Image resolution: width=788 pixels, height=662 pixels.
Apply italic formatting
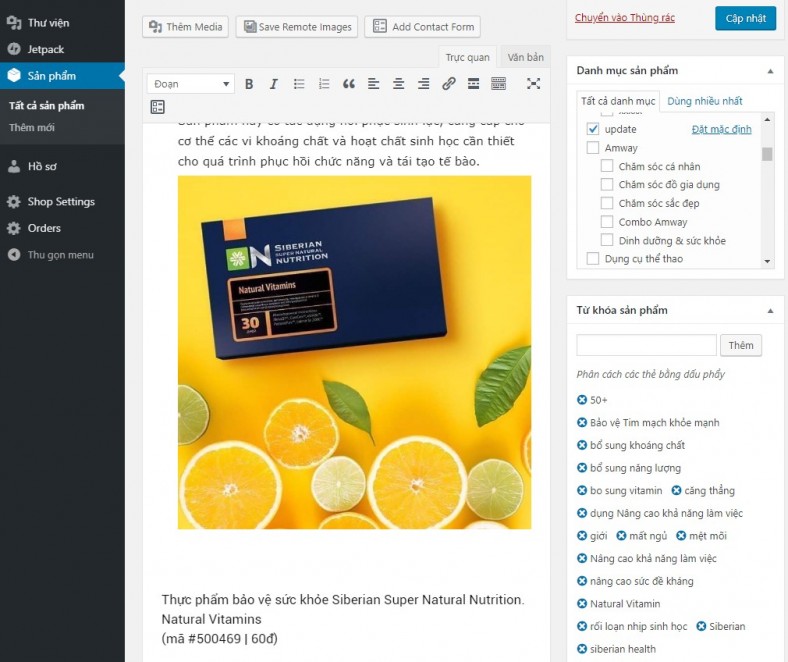tap(273, 84)
